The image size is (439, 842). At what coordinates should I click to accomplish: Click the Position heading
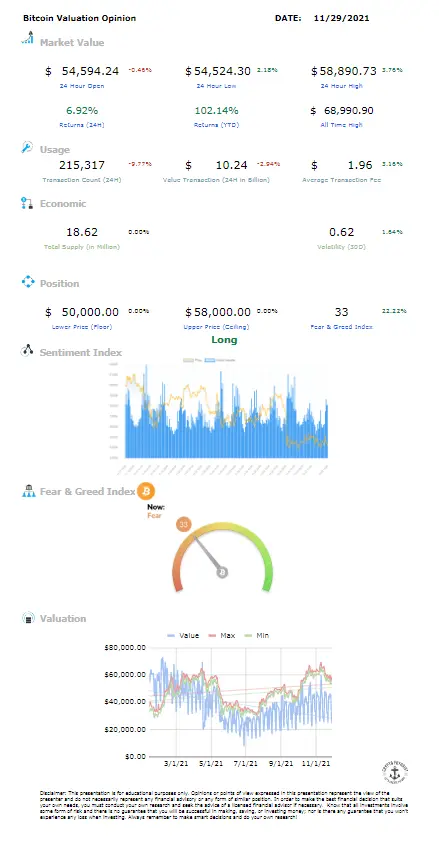click(x=60, y=284)
